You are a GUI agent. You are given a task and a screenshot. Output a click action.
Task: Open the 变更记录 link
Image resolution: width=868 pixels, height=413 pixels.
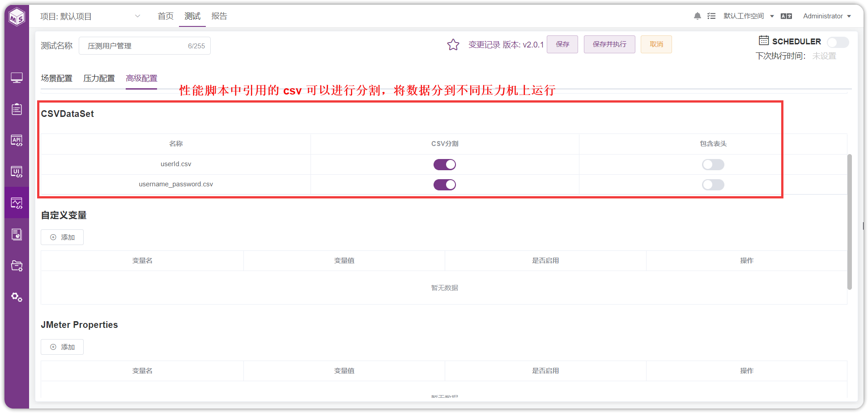pyautogui.click(x=484, y=45)
